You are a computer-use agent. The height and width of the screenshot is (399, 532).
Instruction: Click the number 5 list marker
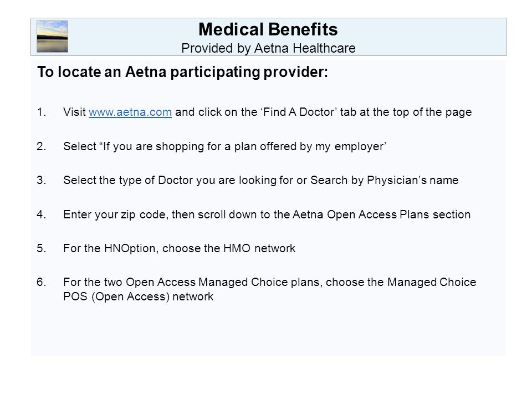pos(42,248)
